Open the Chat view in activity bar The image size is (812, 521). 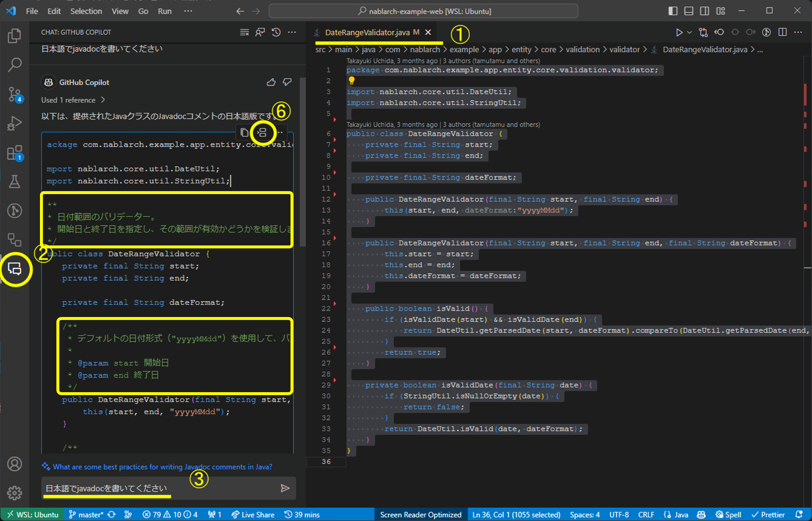pyautogui.click(x=15, y=269)
